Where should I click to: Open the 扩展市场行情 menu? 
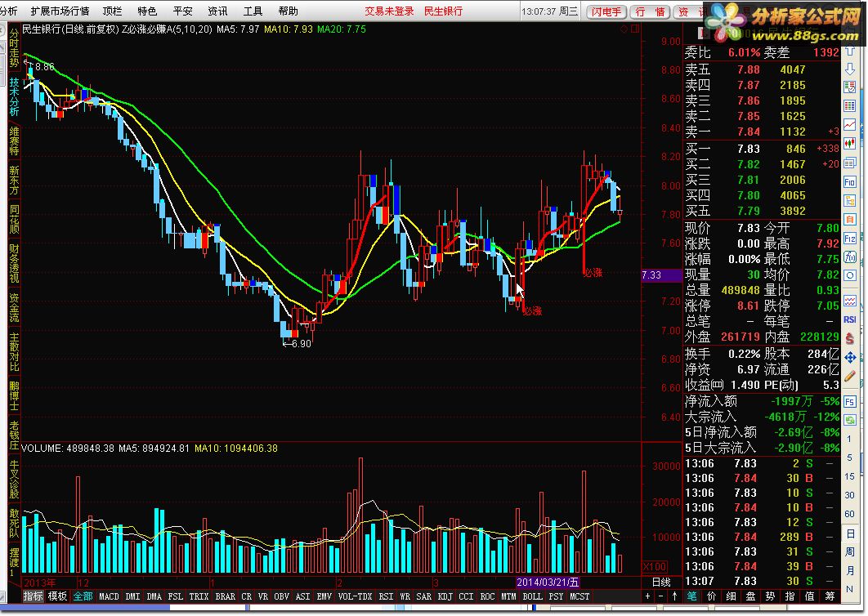[x=60, y=11]
